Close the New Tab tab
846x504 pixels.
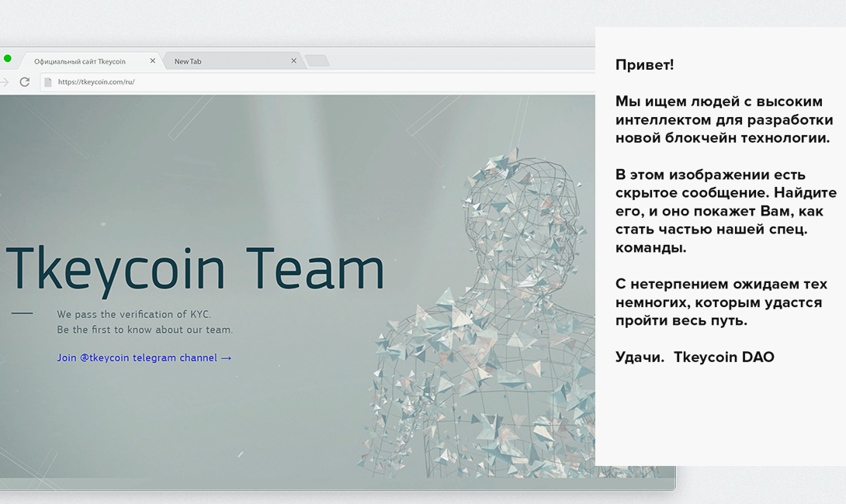(293, 61)
